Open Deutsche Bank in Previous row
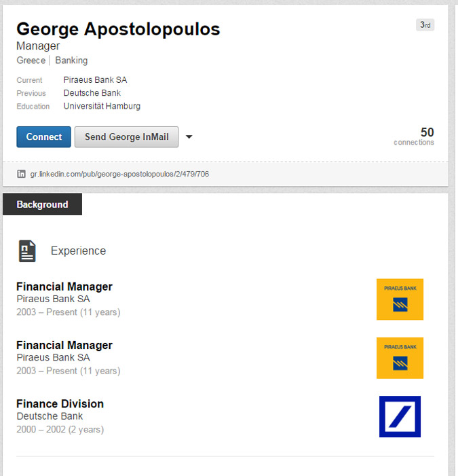 (x=92, y=93)
